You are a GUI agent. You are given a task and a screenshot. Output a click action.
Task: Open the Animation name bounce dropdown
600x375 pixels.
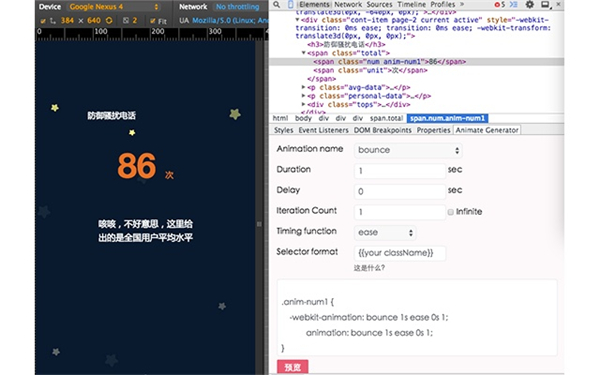pyautogui.click(x=408, y=150)
